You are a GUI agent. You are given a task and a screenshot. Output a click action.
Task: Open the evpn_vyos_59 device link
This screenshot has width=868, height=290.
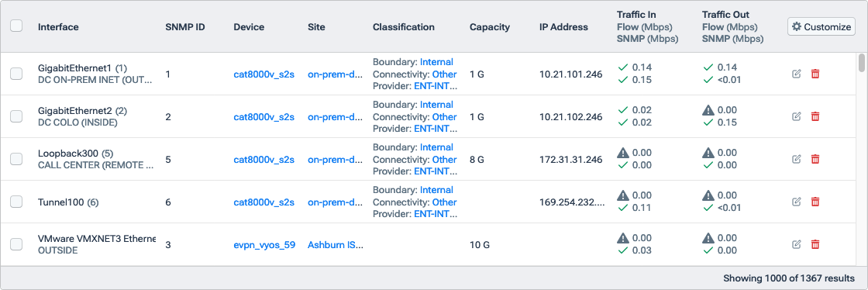pos(264,244)
